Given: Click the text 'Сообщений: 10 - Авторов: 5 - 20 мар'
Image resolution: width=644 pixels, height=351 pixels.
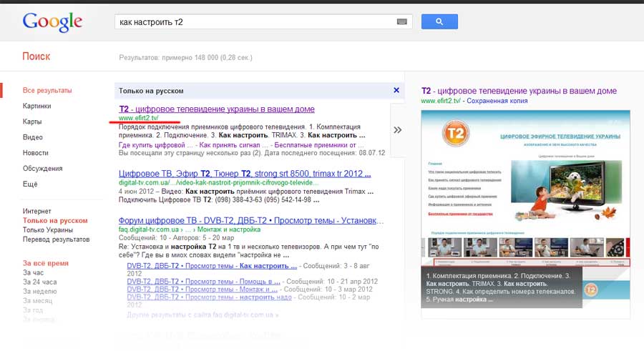Looking at the screenshot, I should [176, 238].
